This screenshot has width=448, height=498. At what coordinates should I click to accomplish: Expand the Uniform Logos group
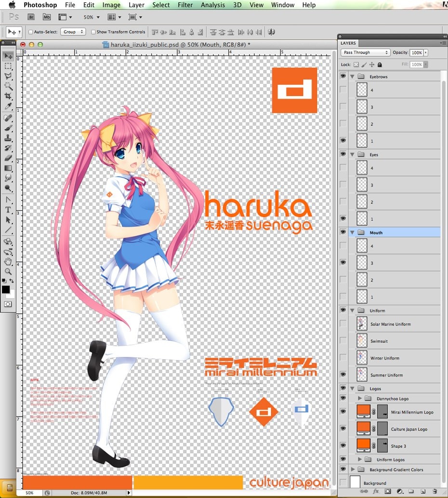(x=359, y=459)
